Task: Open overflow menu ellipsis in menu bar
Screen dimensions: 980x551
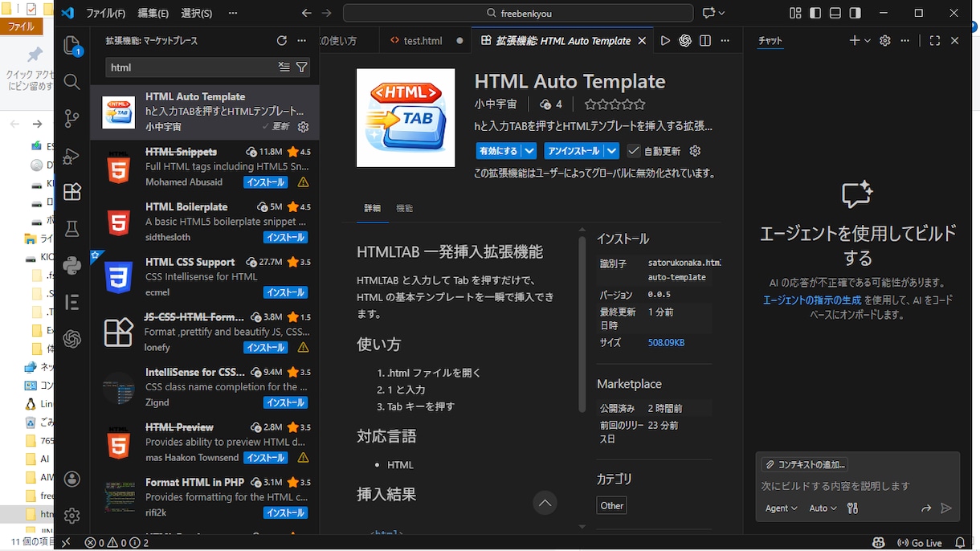Action: 233,14
